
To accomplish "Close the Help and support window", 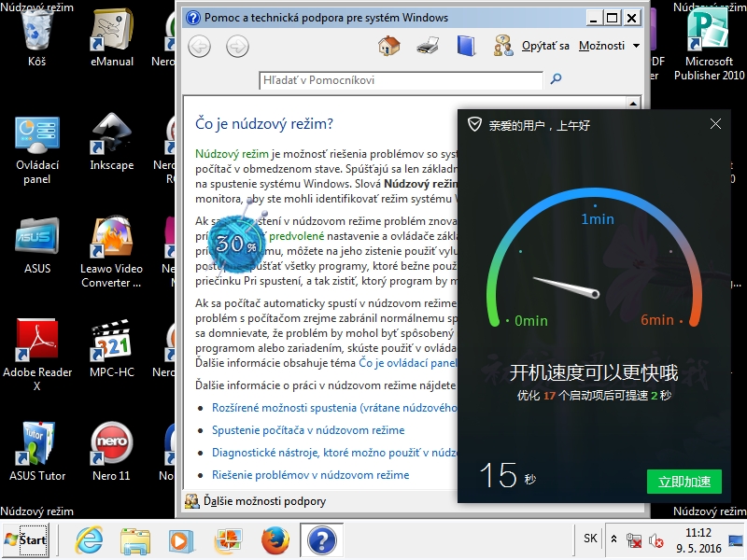I will (632, 19).
